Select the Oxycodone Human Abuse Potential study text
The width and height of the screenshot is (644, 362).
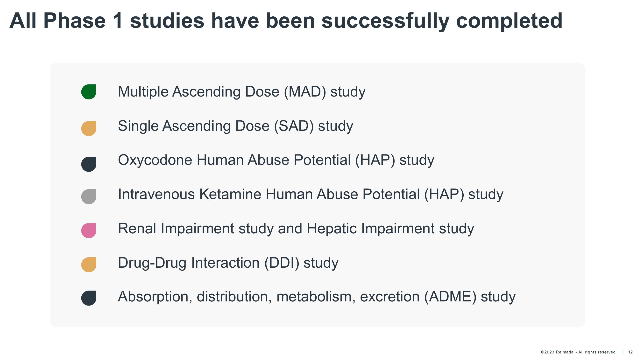point(276,160)
